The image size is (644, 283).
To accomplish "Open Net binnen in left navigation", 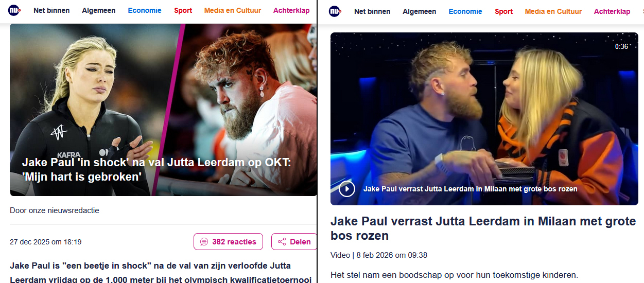I will (x=51, y=10).
